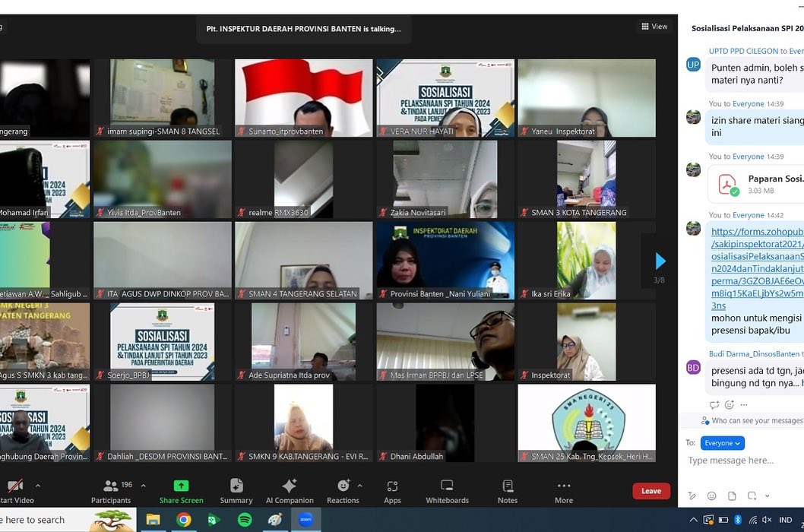Screen dimensions: 804x532
Task: Click the file attachment icon in chat
Action: tap(732, 496)
